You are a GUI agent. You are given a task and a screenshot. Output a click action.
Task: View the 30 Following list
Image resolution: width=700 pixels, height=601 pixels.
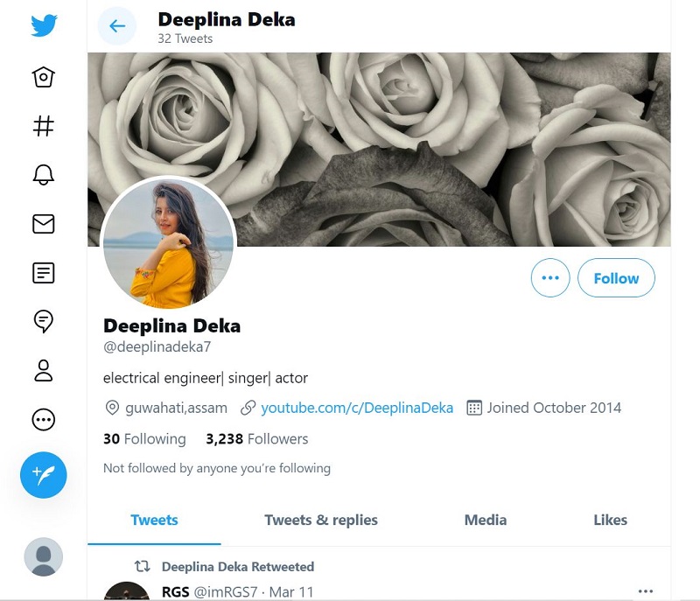tap(144, 439)
